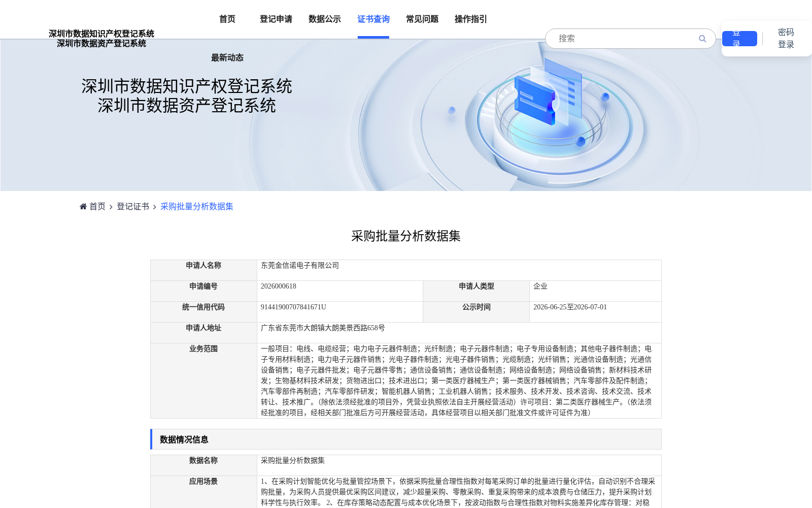Open the 常见问题 menu item
The height and width of the screenshot is (508, 812).
422,19
